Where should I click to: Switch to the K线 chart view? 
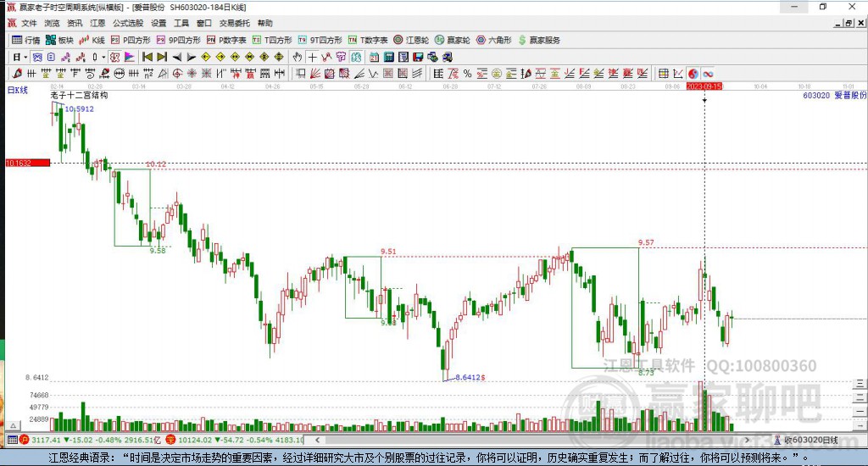92,40
